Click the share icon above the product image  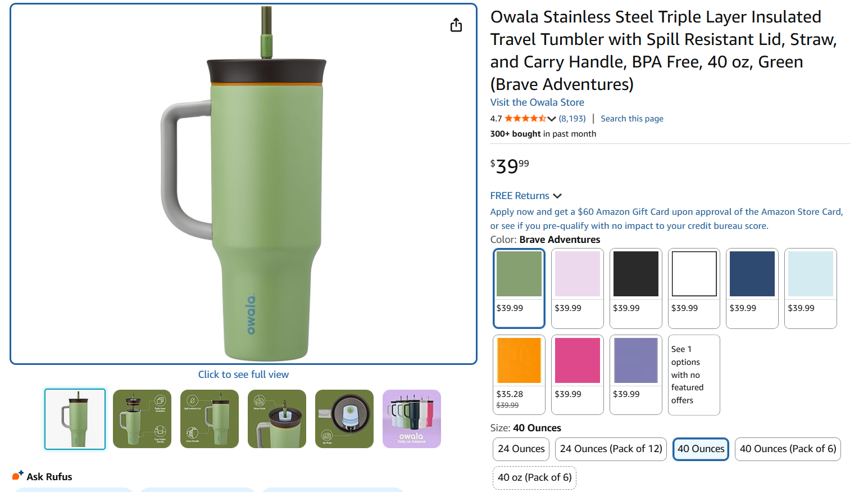456,25
